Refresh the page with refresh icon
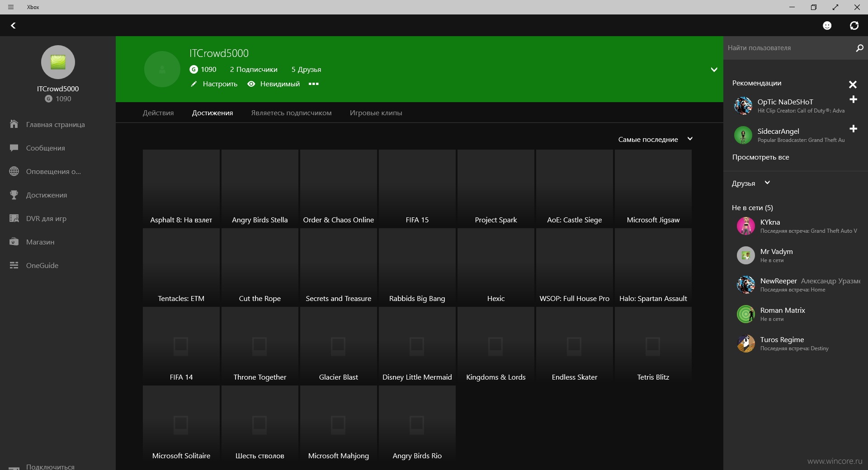Screen dimensions: 868x470 [x=854, y=25]
